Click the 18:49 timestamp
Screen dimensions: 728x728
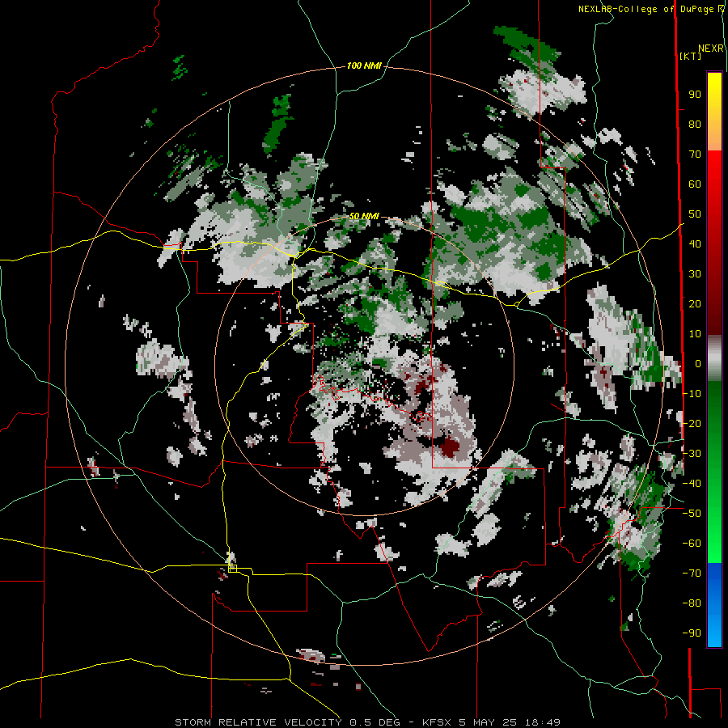pos(542,722)
